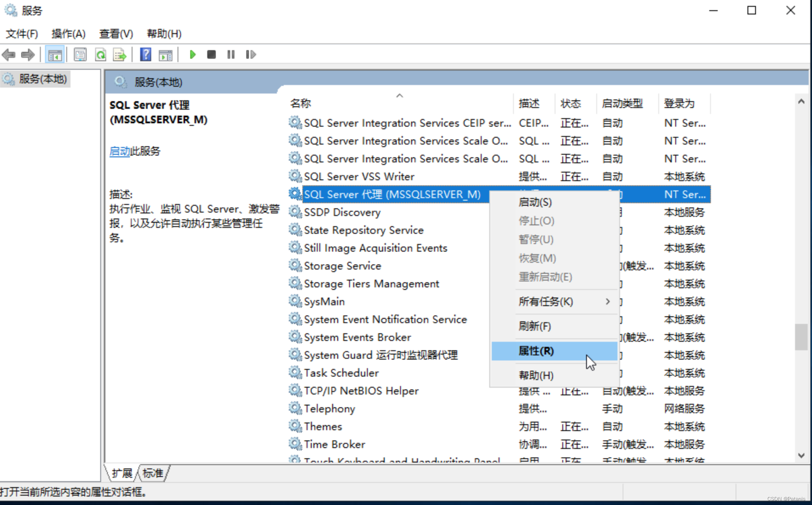The width and height of the screenshot is (812, 505).
Task: Toggle the show/hide console tree icon
Action: (55, 55)
